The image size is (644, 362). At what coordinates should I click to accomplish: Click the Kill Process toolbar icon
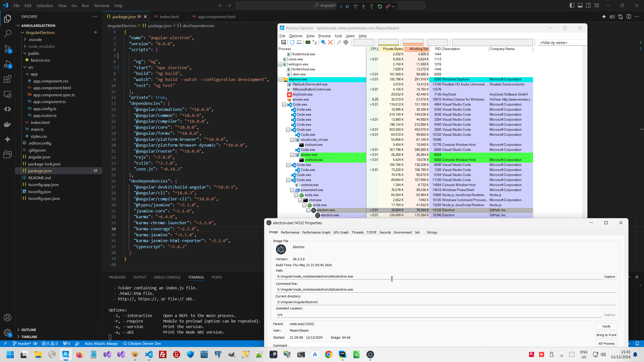pos(330,42)
